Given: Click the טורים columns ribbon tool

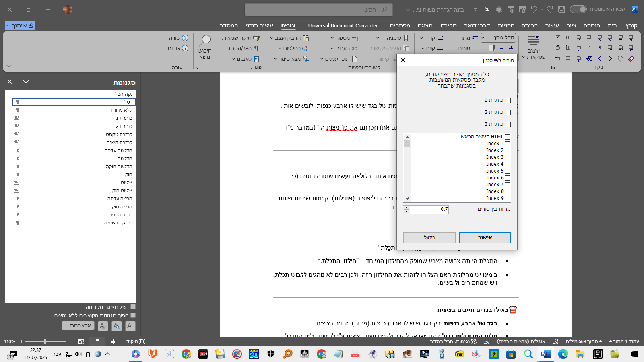Looking at the screenshot, I should coord(468,48).
